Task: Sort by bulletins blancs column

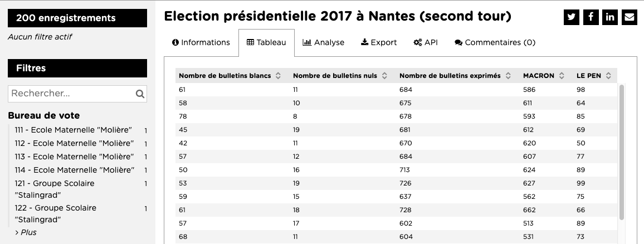Action: pos(278,76)
